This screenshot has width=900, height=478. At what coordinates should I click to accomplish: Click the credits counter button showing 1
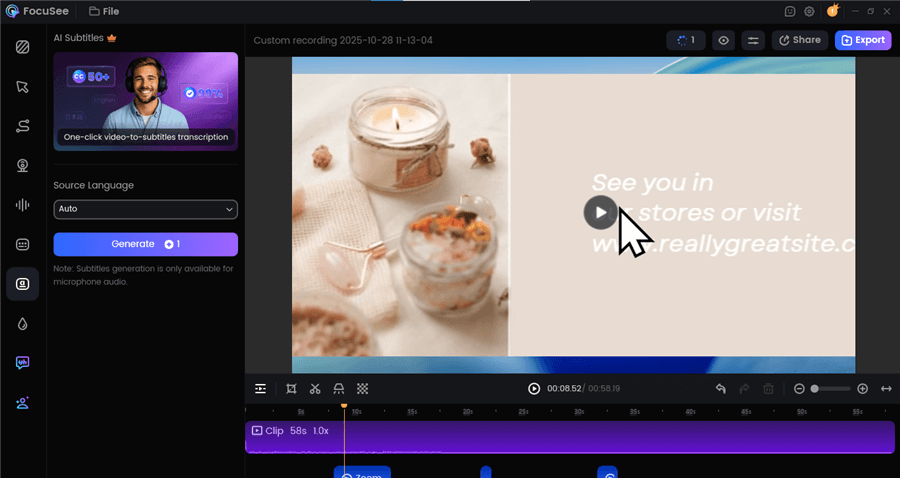point(686,40)
